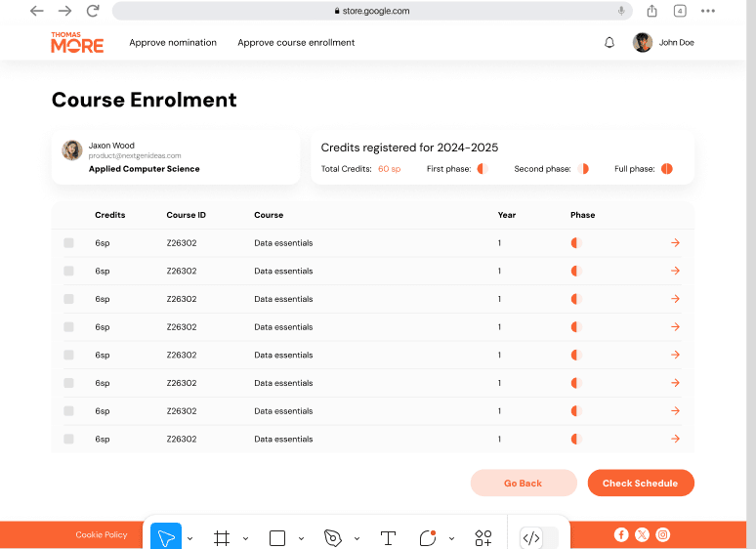Screen dimensions: 756x549
Task: Click the Phase column header
Action: coord(582,215)
